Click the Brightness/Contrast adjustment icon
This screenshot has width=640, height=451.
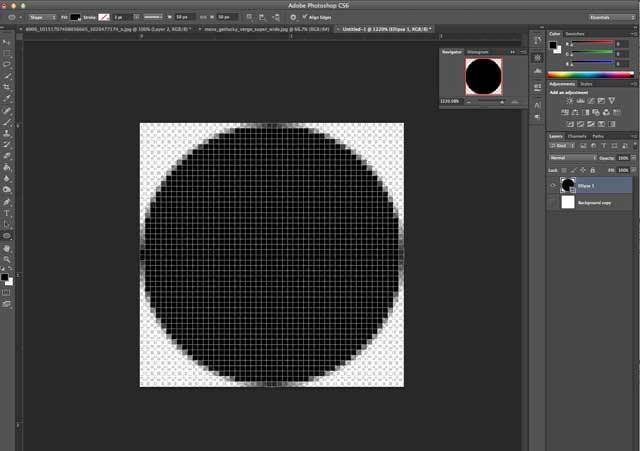tap(570, 101)
